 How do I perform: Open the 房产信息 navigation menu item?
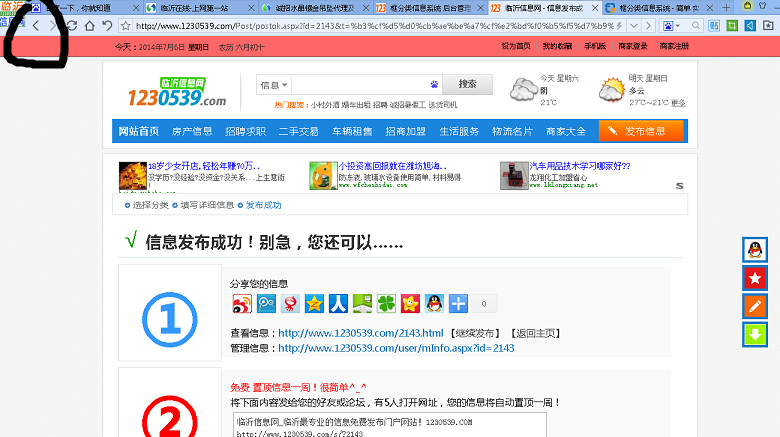[192, 131]
